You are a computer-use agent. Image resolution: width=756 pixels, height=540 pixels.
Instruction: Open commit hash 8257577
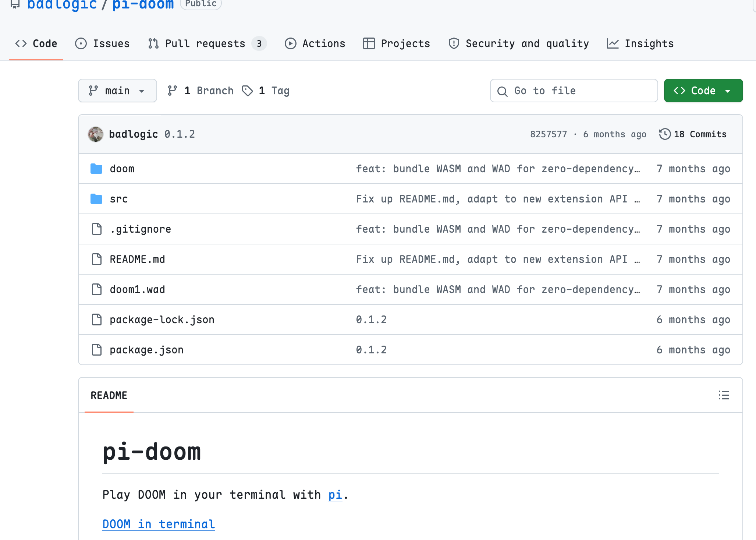click(549, 134)
